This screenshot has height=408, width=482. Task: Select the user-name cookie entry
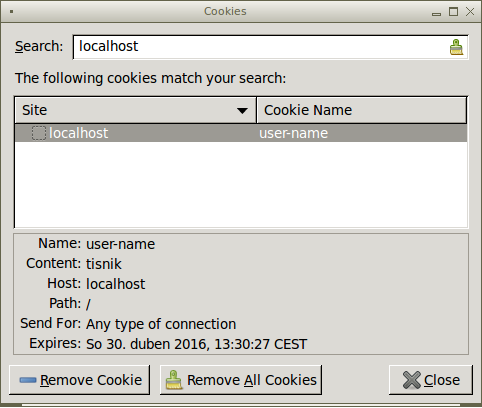293,133
